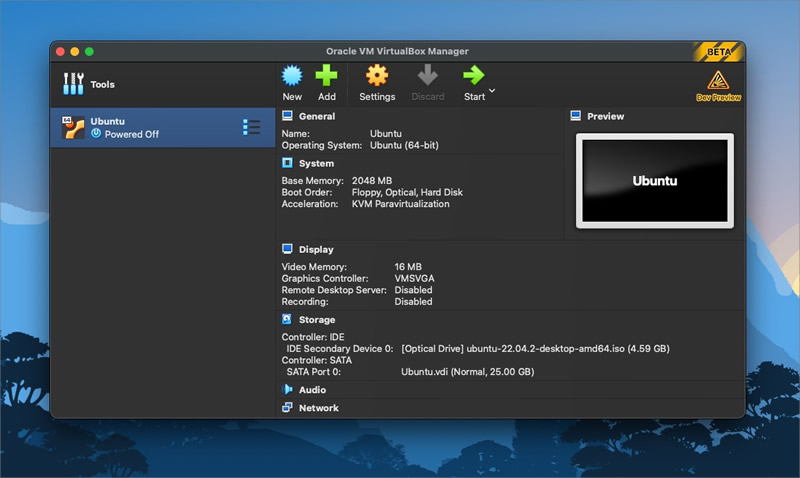Click the VMSVGA graphics controller value
This screenshot has width=800, height=478.
tap(414, 279)
